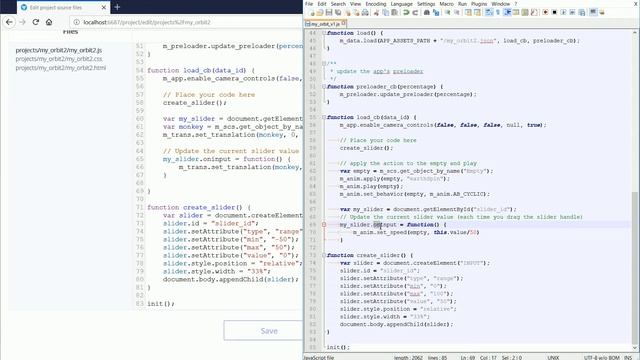The width and height of the screenshot is (640, 360).
Task: Click the Open file icon in Notepad++ toolbar
Action: tap(320, 13)
